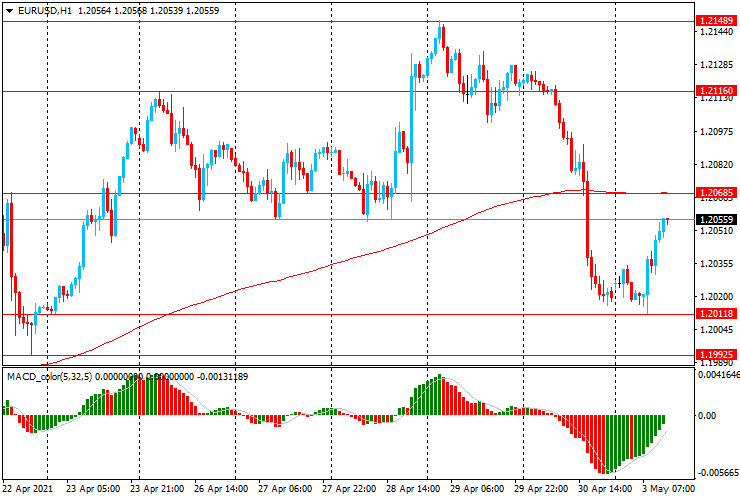Click the 1.20200 price scale value
740x500 pixels.
click(x=717, y=297)
